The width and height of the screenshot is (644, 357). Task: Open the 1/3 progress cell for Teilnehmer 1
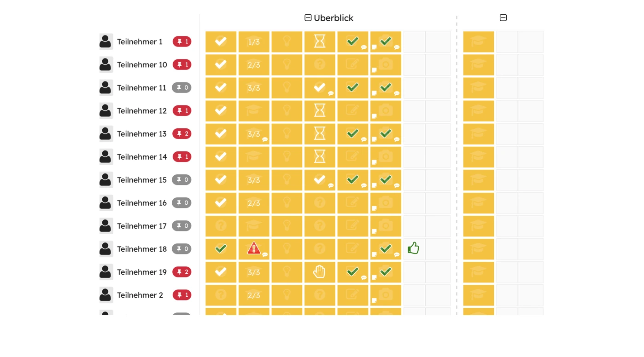[253, 42]
